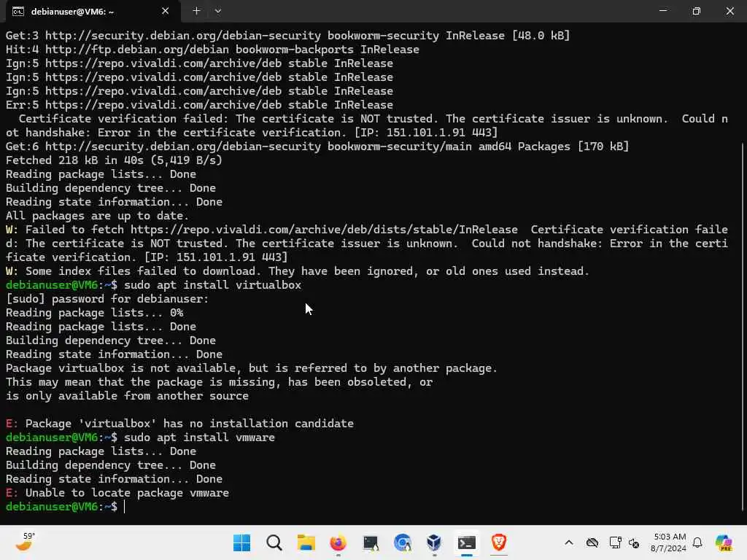
Task: Click "Package 'virtualbox' has no installation candidate" line
Action: pyautogui.click(x=179, y=424)
